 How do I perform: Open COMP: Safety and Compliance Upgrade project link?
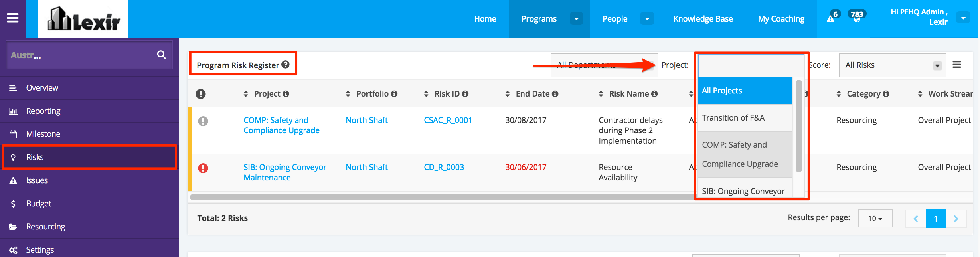click(281, 125)
